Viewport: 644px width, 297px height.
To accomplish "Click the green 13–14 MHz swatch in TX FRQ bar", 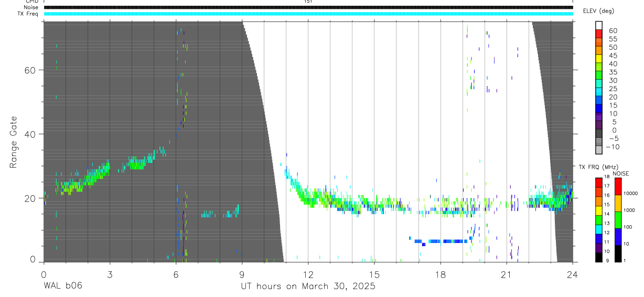I will 599,219.
